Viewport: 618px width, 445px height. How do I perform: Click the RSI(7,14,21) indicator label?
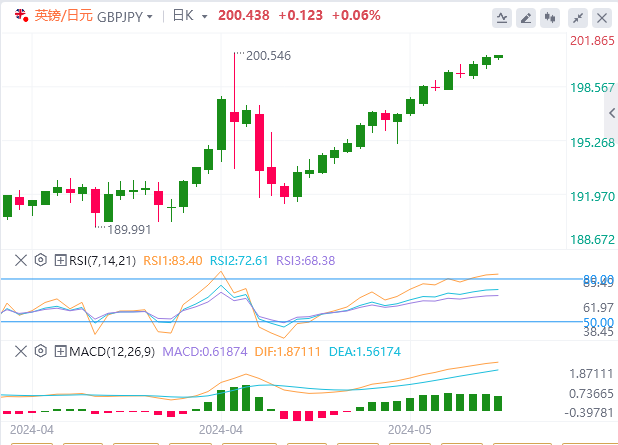pos(102,260)
